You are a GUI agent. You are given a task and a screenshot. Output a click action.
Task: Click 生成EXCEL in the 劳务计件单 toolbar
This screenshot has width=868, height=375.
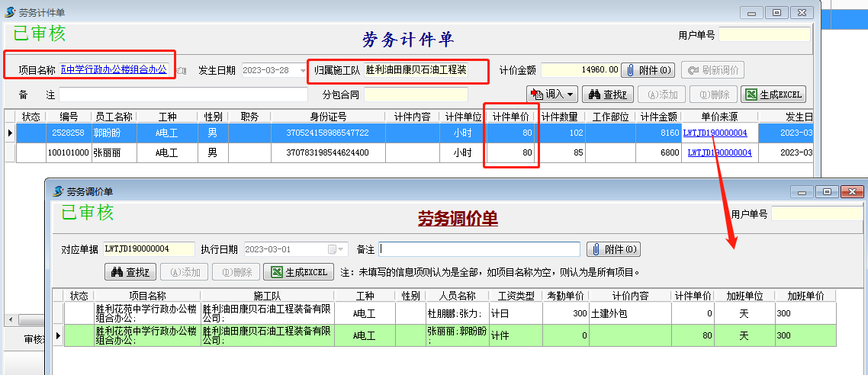pyautogui.click(x=773, y=95)
